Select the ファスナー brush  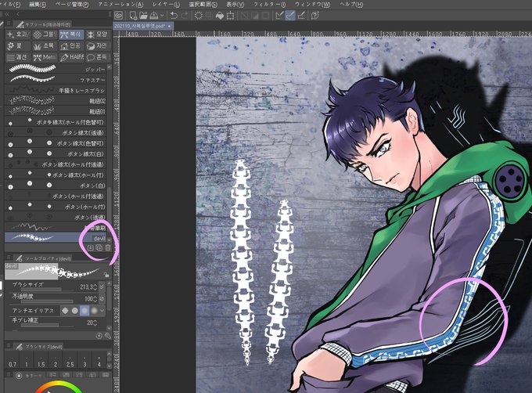pos(56,79)
